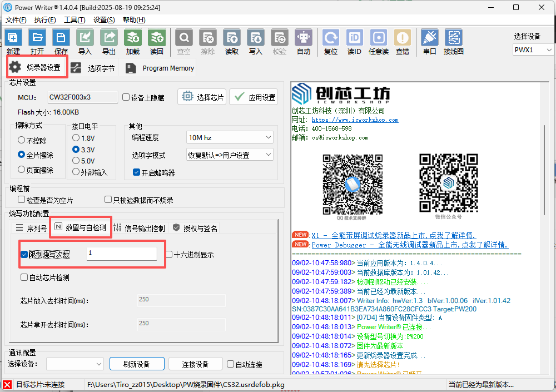Click the 选择芯片 button
Screen dimensions: 556x392
(x=202, y=97)
